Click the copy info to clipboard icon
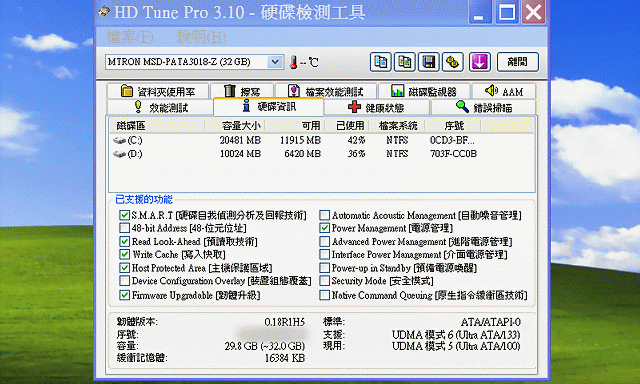The image size is (640, 384). pos(380,62)
